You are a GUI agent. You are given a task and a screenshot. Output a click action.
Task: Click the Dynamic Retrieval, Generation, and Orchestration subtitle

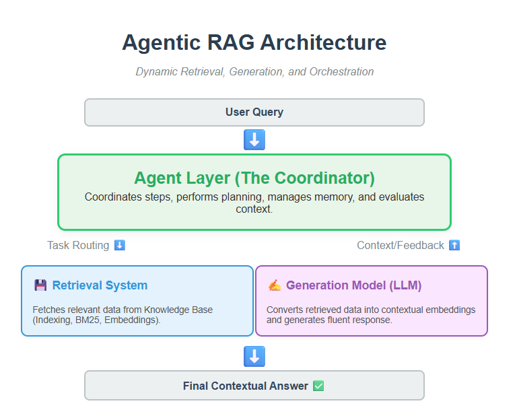(254, 71)
